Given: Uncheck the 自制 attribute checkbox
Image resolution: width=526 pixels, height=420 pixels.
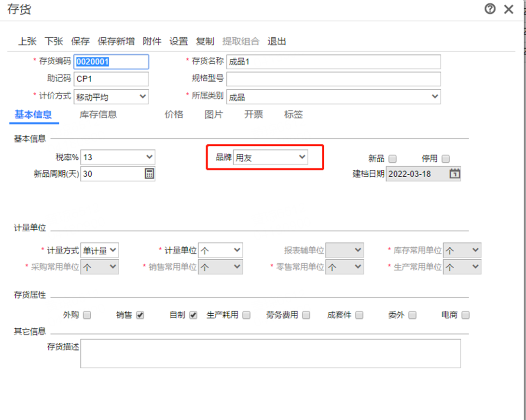Looking at the screenshot, I should pos(193,315).
